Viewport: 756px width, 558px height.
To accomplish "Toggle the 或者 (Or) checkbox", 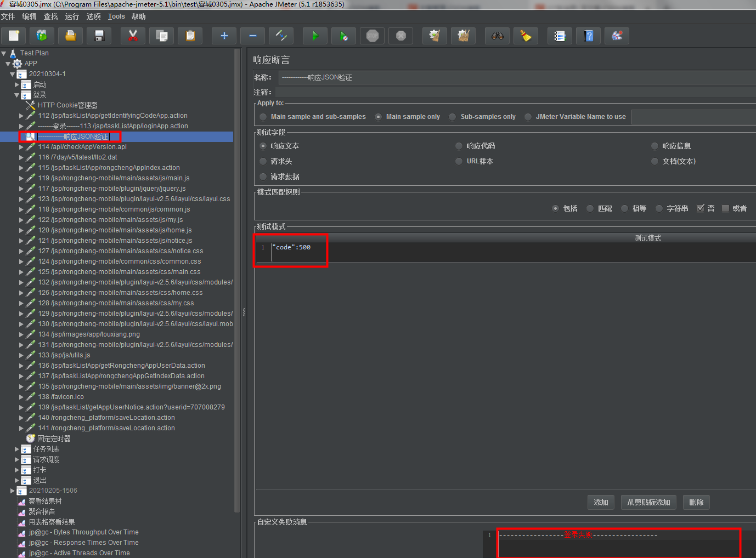I will click(x=725, y=208).
